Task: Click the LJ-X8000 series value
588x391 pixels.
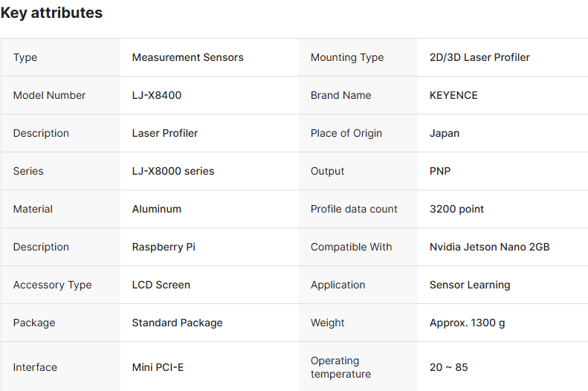Action: coord(173,171)
